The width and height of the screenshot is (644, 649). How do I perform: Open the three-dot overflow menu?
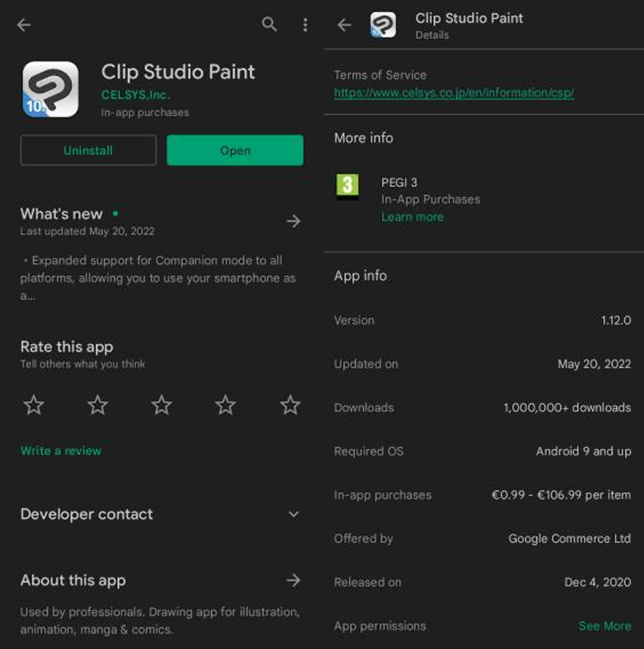pyautogui.click(x=305, y=24)
